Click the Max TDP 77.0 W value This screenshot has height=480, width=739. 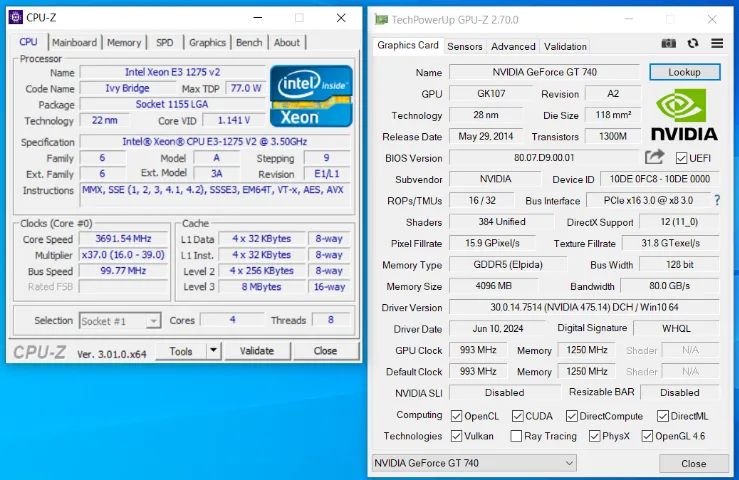246,88
